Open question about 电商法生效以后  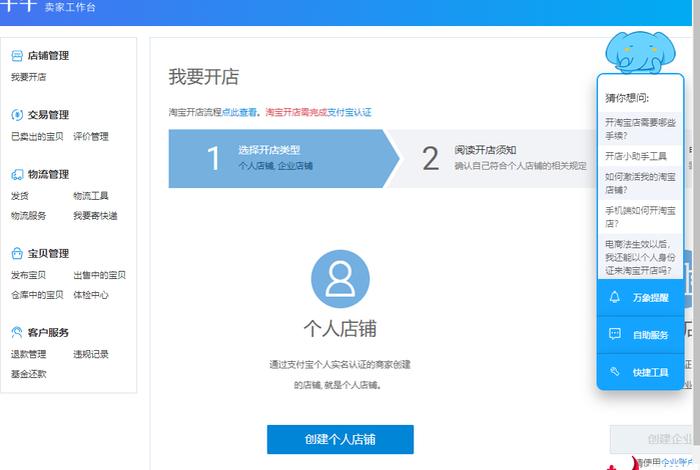[x=640, y=257]
